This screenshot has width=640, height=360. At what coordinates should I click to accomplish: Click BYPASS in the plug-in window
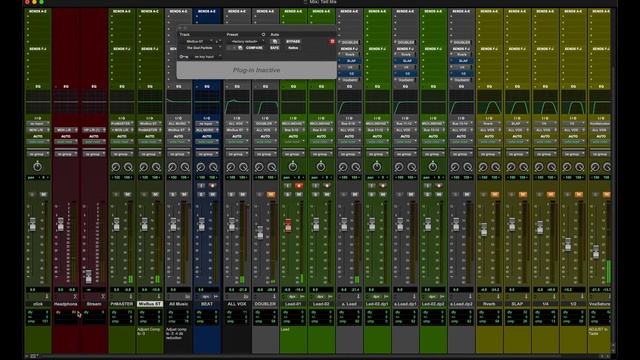pyautogui.click(x=293, y=41)
